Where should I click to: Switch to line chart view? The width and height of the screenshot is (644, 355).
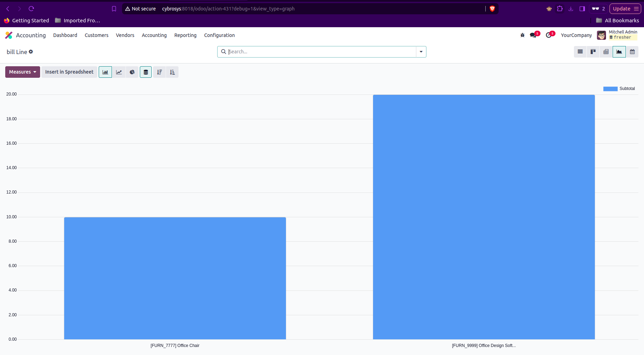[119, 72]
